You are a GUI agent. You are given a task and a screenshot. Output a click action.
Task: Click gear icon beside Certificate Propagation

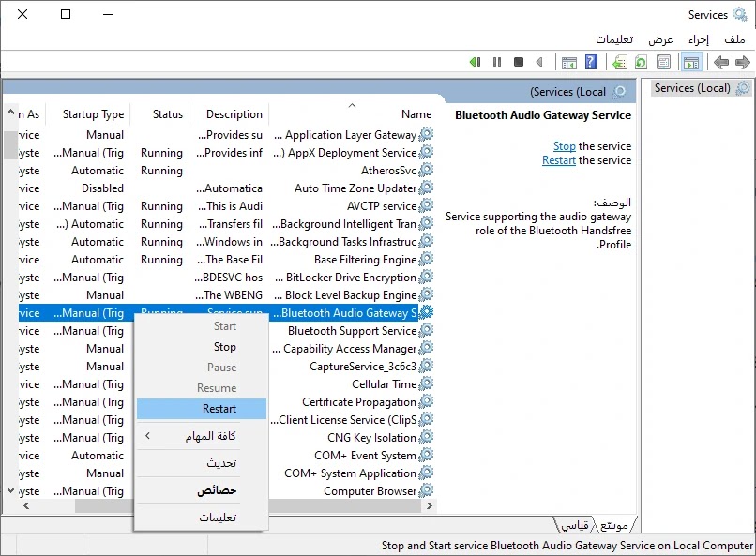[426, 402]
